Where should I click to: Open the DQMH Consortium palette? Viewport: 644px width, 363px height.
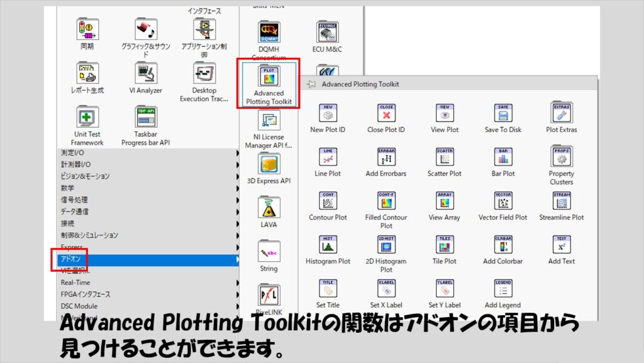tap(269, 32)
